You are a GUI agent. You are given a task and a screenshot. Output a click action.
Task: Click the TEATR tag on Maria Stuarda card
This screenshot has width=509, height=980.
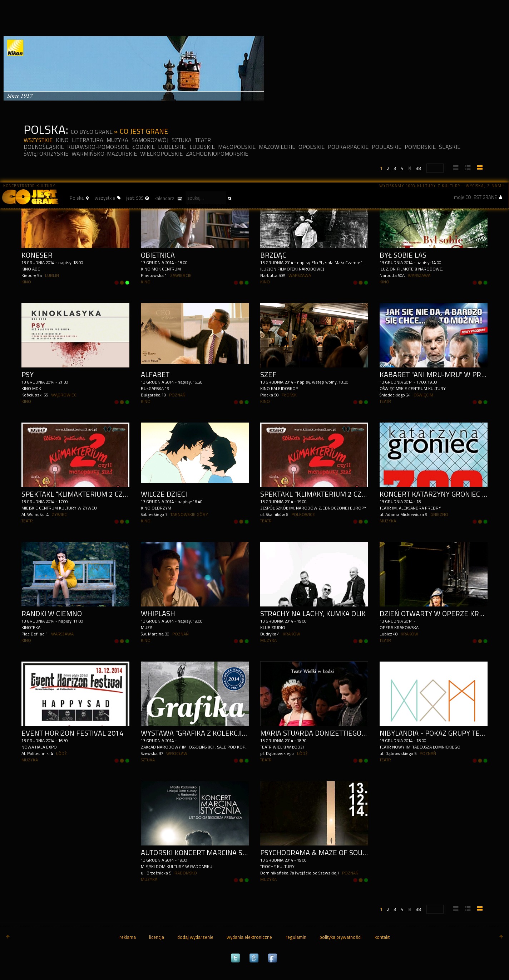[x=266, y=760]
